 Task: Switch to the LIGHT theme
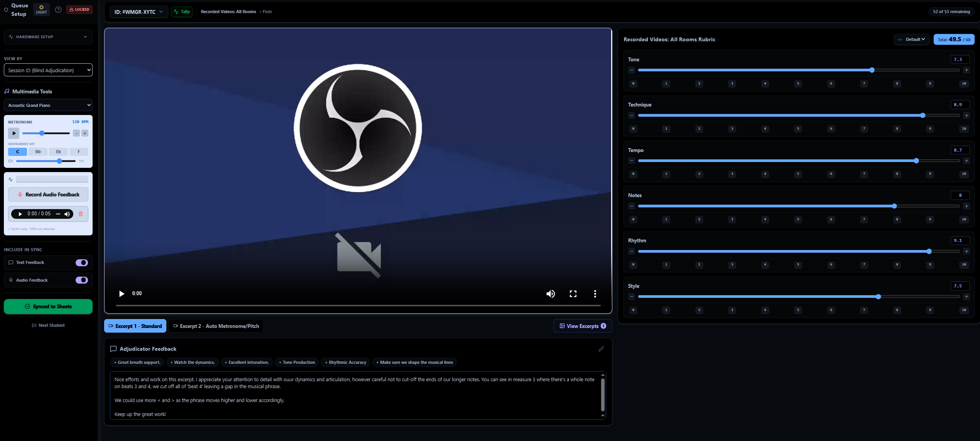41,9
